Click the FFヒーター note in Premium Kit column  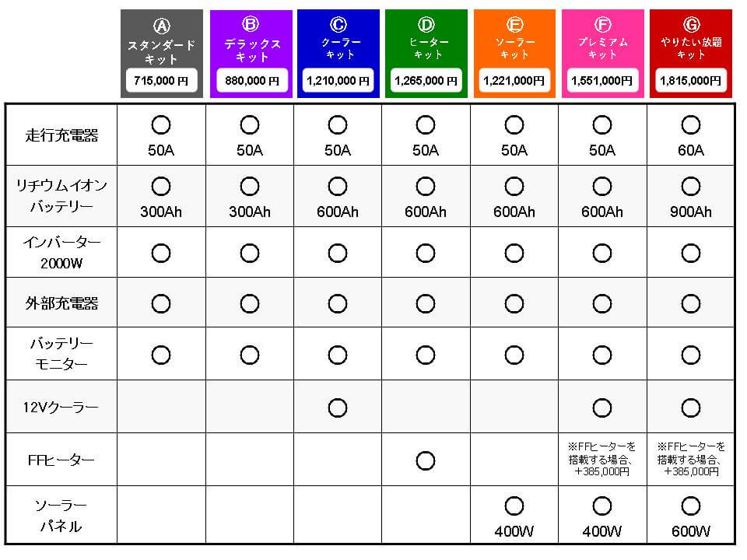(602, 459)
